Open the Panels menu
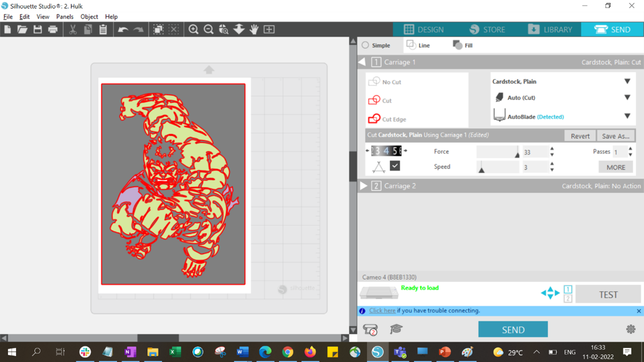The height and width of the screenshot is (362, 644). pos(64,16)
